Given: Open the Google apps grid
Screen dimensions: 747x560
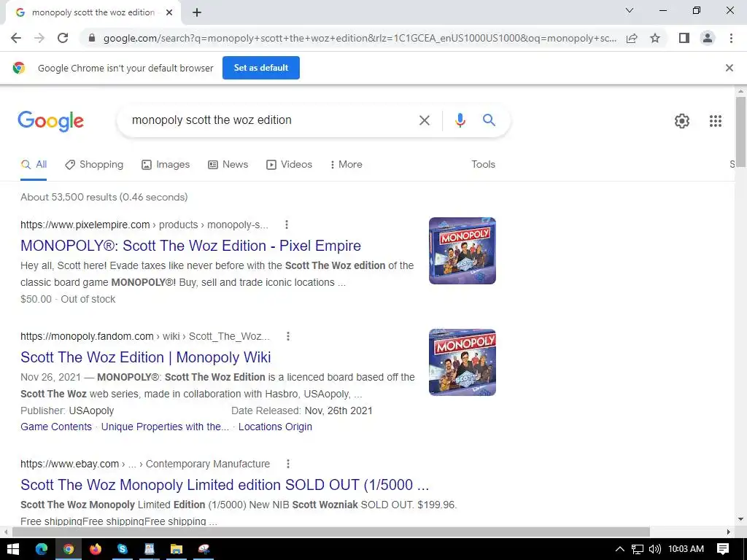Looking at the screenshot, I should coord(715,121).
